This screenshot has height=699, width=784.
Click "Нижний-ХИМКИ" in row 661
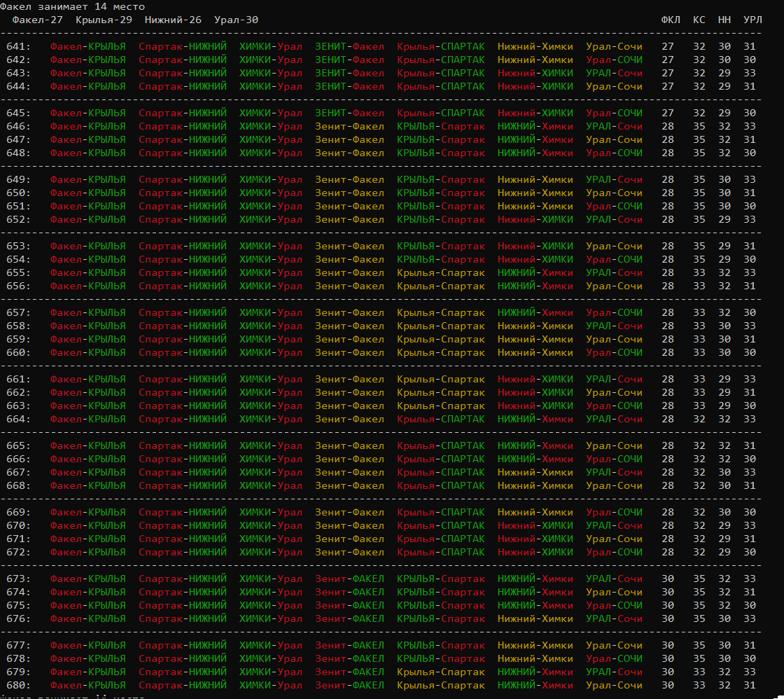tap(535, 380)
